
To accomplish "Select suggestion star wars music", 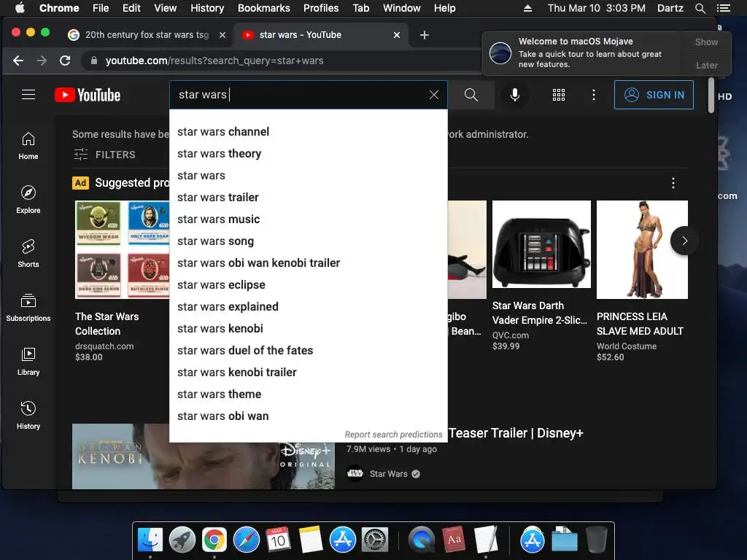I will (x=309, y=219).
